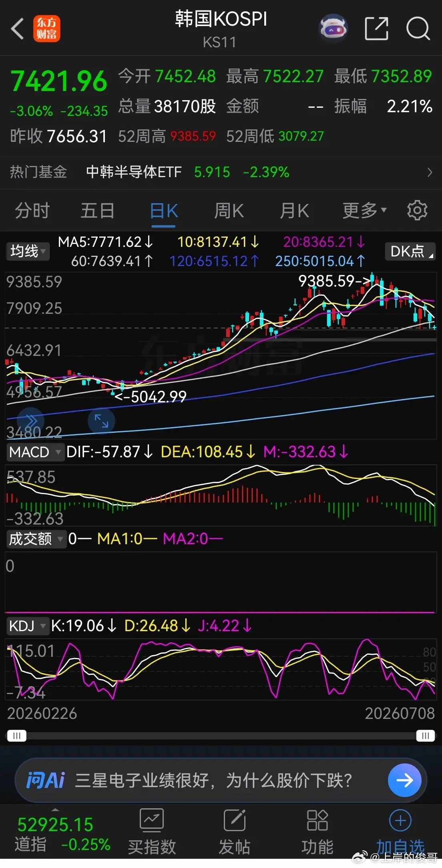The width and height of the screenshot is (442, 868).
Task: Tap the 9385.59 high marker on chart
Action: (x=334, y=281)
